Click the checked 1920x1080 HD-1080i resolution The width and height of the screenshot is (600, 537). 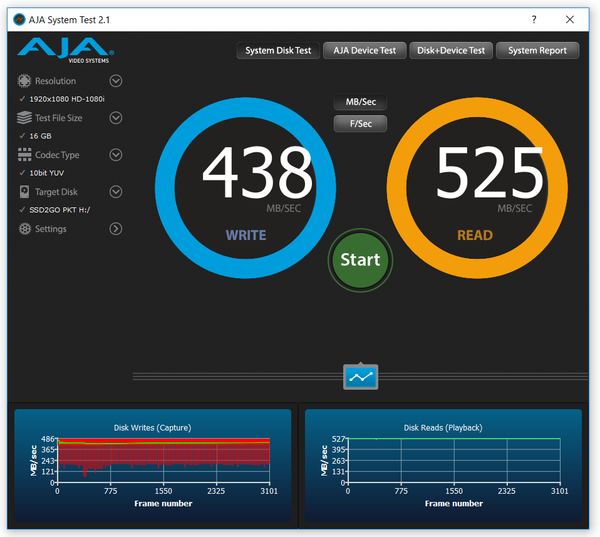(x=62, y=99)
